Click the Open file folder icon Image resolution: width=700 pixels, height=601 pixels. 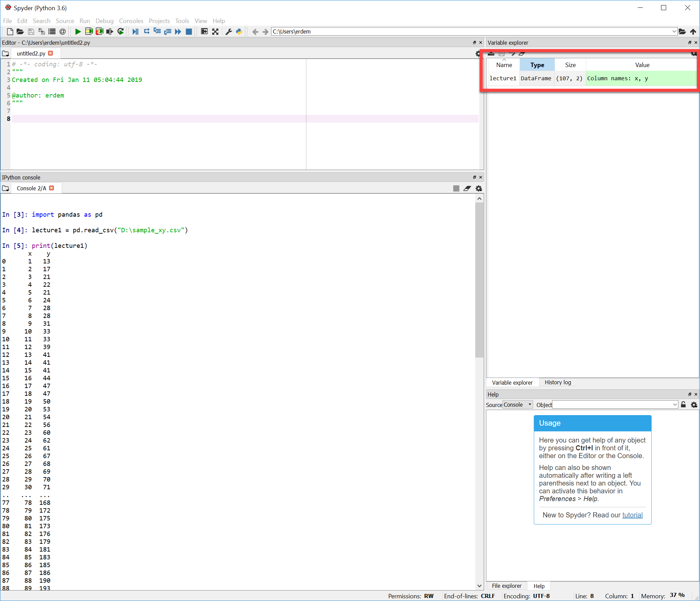(20, 31)
